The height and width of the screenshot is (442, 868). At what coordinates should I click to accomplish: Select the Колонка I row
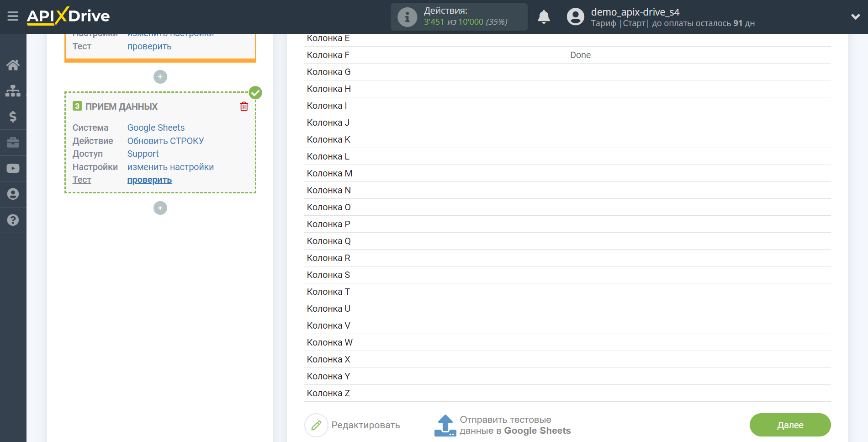click(567, 106)
